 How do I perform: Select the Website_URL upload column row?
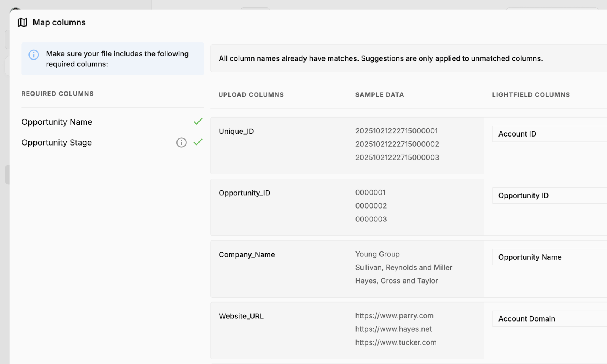click(241, 316)
